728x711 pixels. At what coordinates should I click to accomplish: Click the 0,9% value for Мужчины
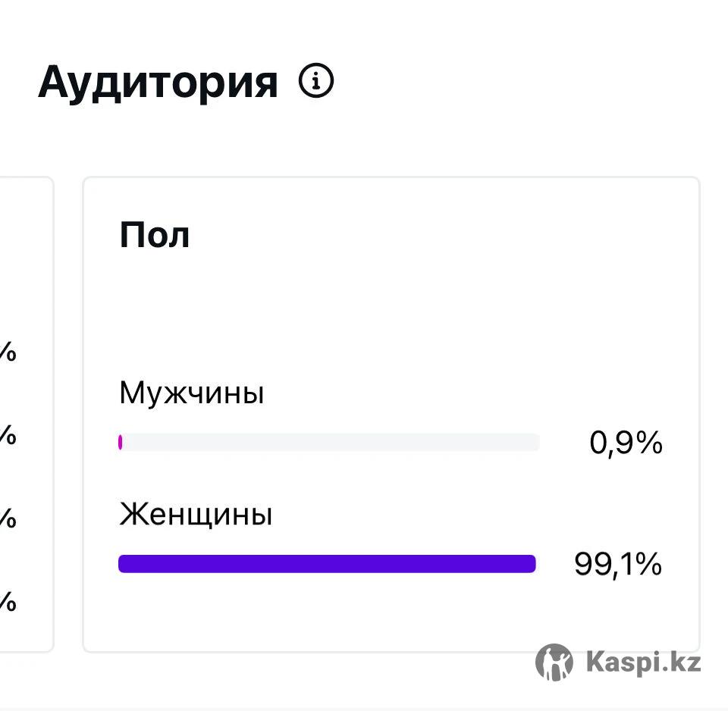click(x=626, y=443)
